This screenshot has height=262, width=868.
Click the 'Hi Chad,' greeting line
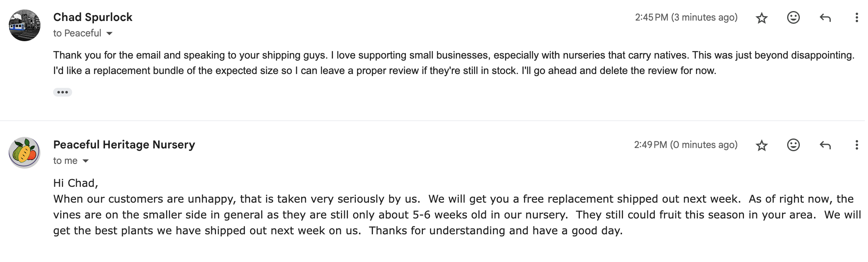[x=76, y=183]
